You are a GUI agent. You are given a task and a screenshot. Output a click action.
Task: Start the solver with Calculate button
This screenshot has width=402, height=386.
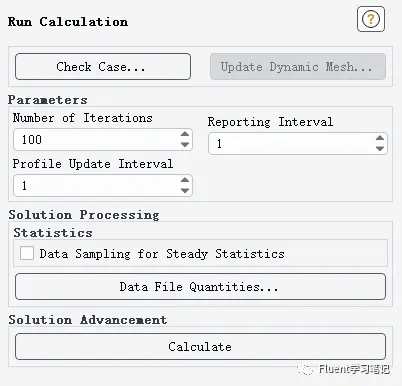coord(200,347)
